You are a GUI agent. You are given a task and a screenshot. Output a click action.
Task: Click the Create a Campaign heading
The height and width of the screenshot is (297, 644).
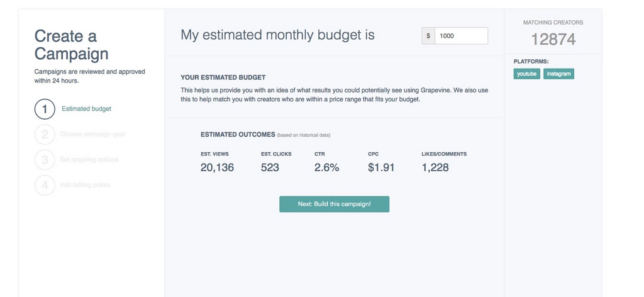point(71,45)
